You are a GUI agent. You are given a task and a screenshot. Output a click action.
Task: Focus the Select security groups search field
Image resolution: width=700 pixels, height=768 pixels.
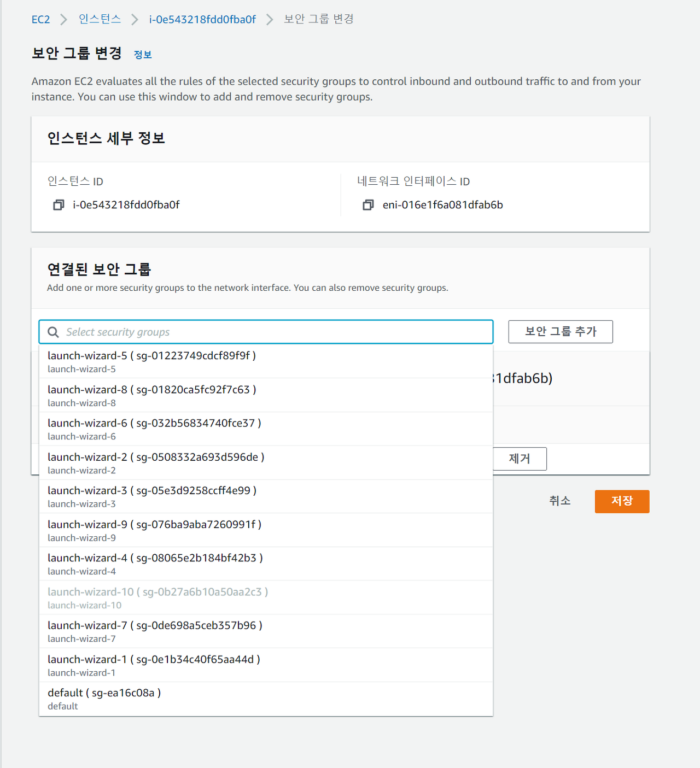266,332
